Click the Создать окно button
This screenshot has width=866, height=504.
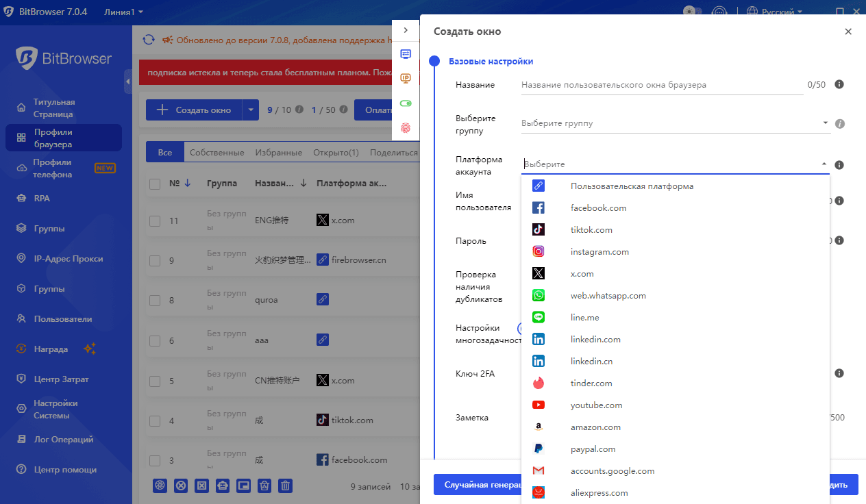pos(194,110)
